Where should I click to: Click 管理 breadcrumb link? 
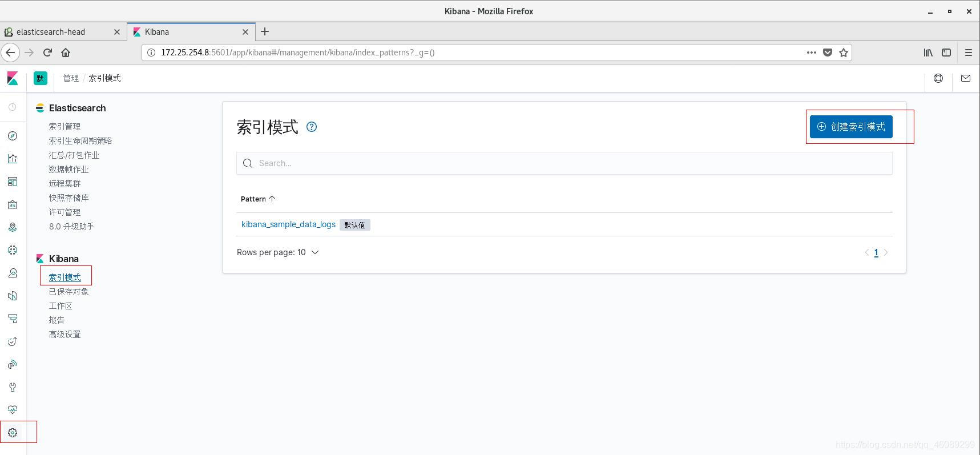[x=71, y=78]
